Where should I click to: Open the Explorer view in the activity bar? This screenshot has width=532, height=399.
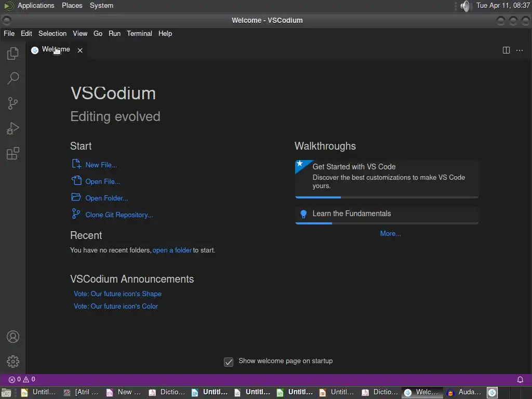pyautogui.click(x=13, y=54)
